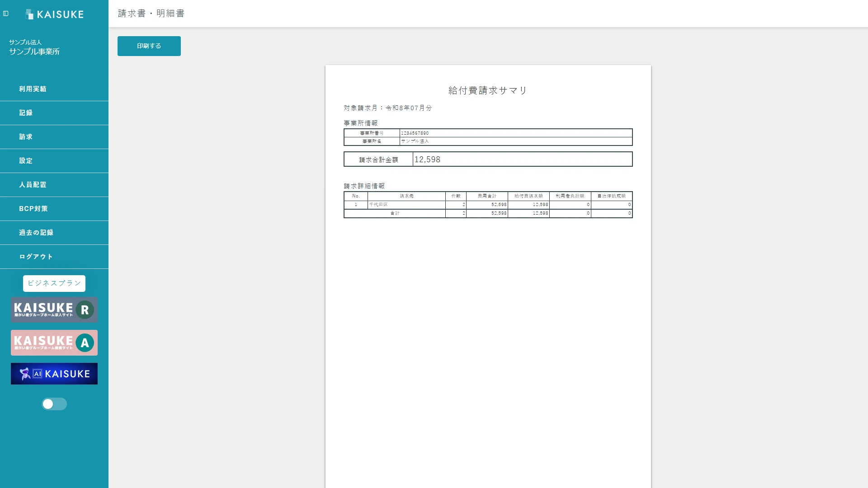Select the 千代田区 row in the details table
This screenshot has width=868, height=488.
click(x=488, y=205)
